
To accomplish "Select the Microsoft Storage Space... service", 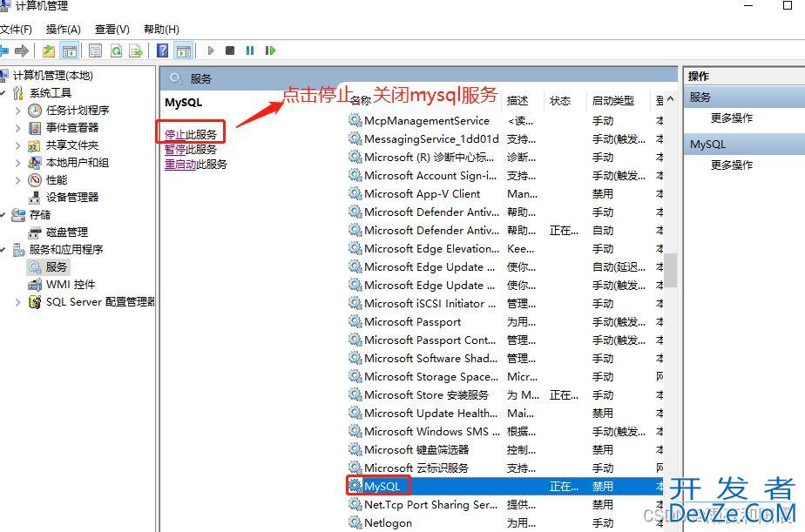I will (505, 376).
